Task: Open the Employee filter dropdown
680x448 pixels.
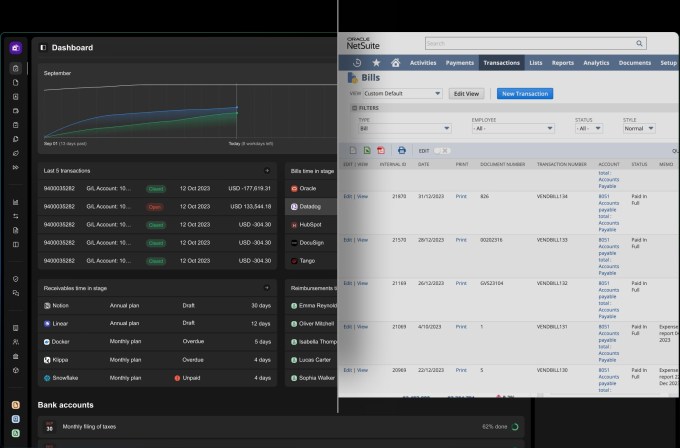Action: [513, 128]
